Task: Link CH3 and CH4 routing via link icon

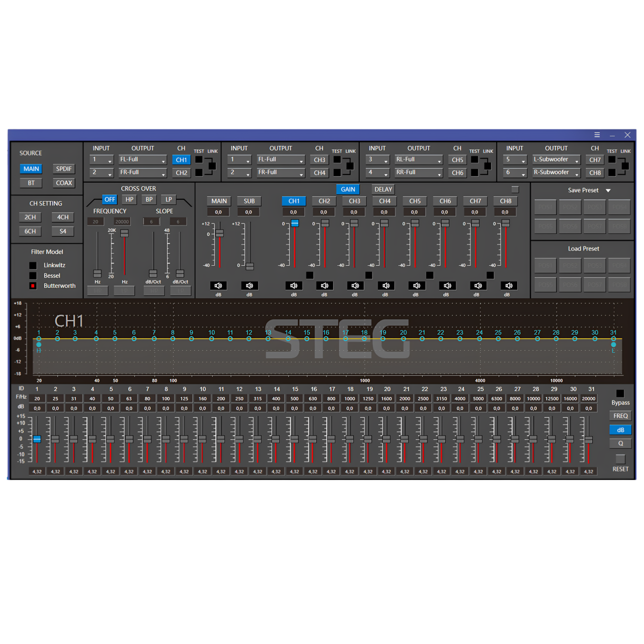Action: click(350, 166)
